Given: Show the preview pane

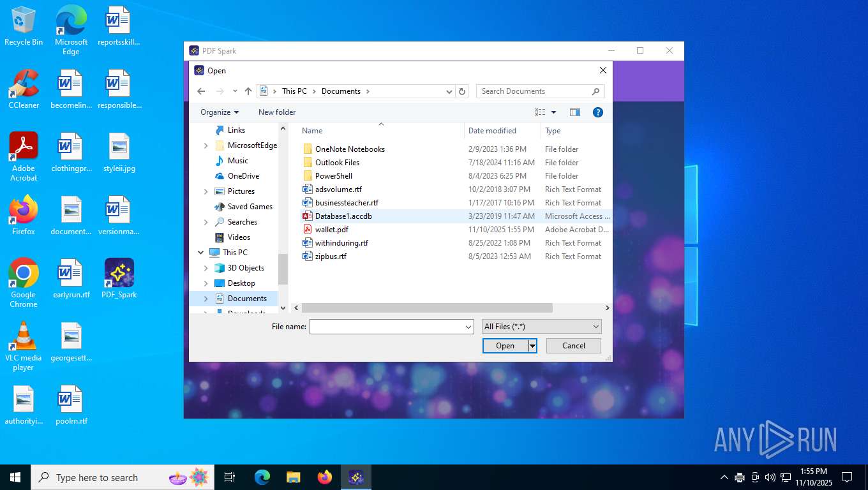Looking at the screenshot, I should (575, 112).
